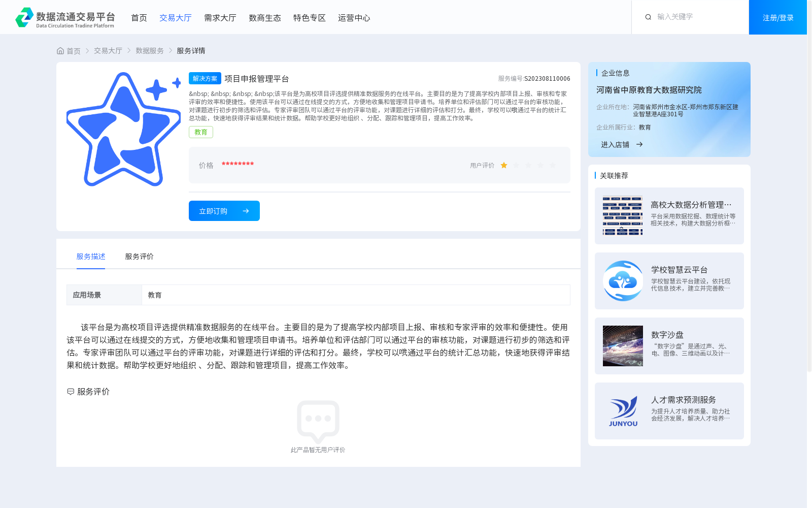Open 交易大厅 in the top navigation
This screenshot has height=508, width=812.
pyautogui.click(x=176, y=18)
